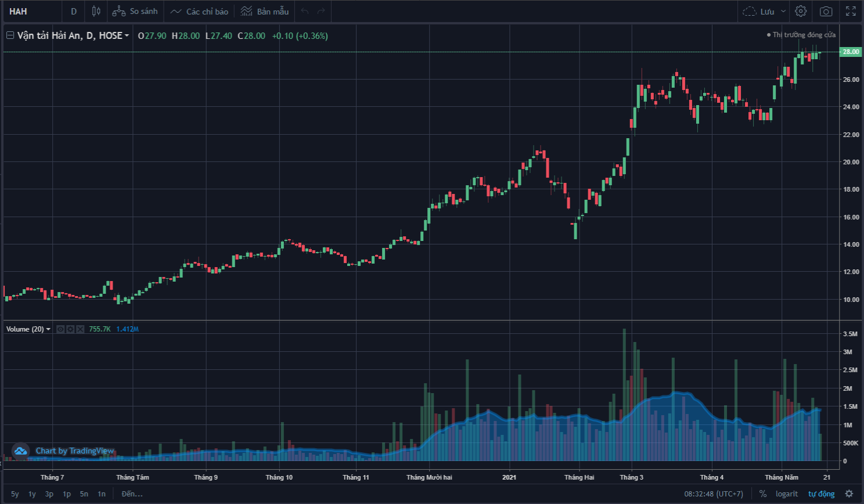Open Volume indicator settings gear

pyautogui.click(x=70, y=329)
